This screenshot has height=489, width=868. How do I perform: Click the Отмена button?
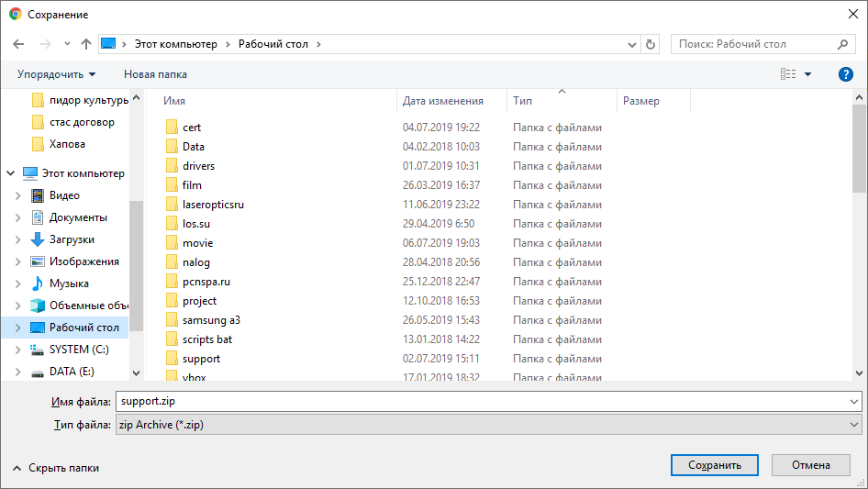click(x=810, y=465)
